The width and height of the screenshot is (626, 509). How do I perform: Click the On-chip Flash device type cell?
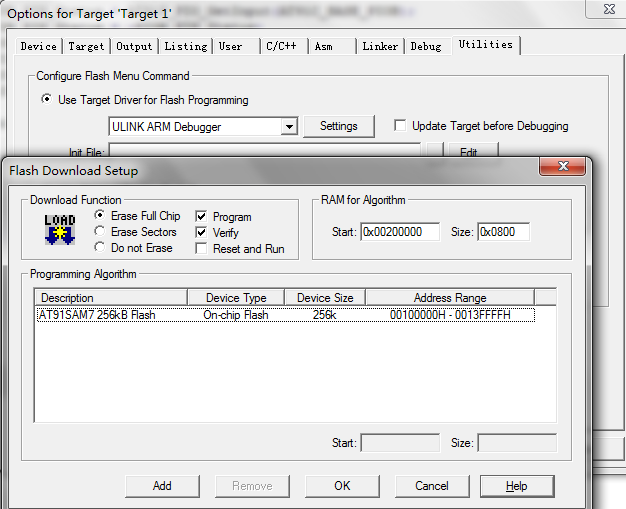(x=236, y=315)
